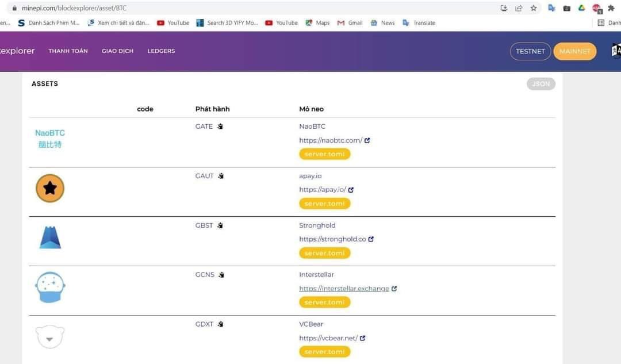
Task: Click the NaoBTC asset logo
Action: (x=50, y=139)
